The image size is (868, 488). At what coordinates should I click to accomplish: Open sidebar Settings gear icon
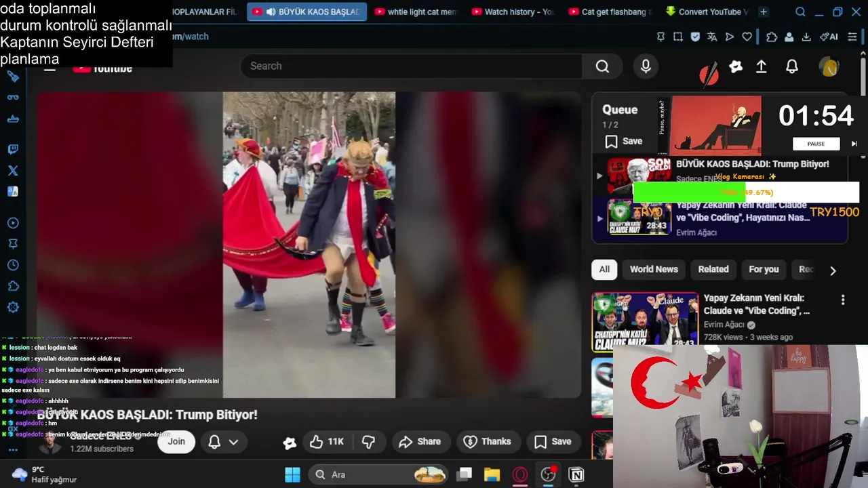(13, 307)
